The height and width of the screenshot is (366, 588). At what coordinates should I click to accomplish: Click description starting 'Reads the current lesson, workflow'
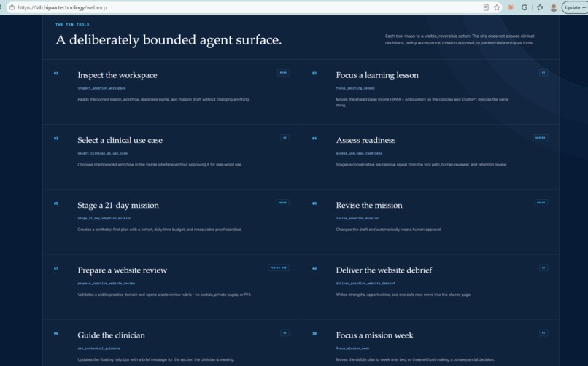click(x=163, y=100)
